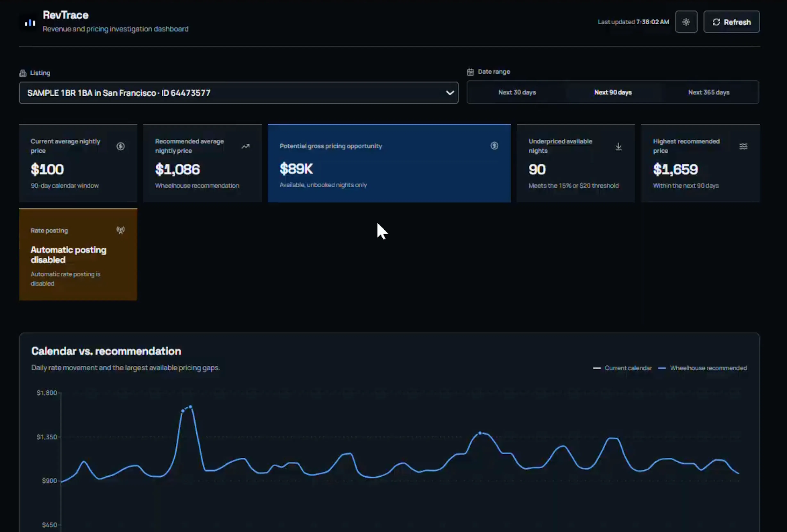This screenshot has height=532, width=787.
Task: Click the $89K opportunity value
Action: point(296,169)
